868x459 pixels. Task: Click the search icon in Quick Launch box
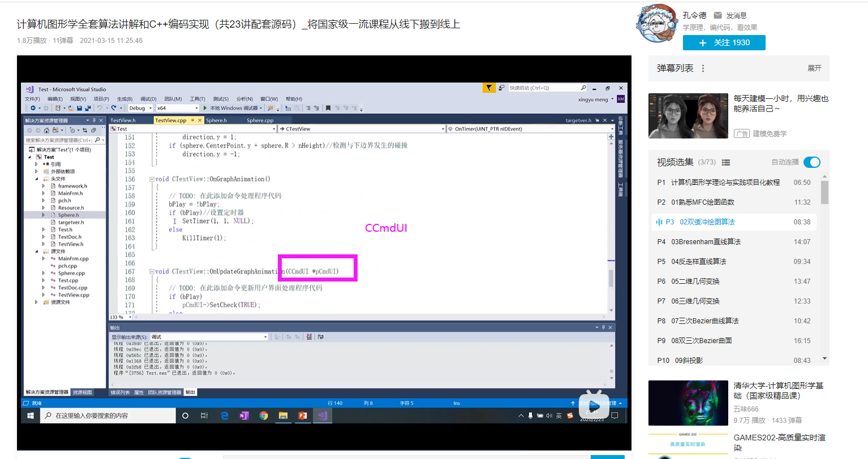pyautogui.click(x=583, y=88)
